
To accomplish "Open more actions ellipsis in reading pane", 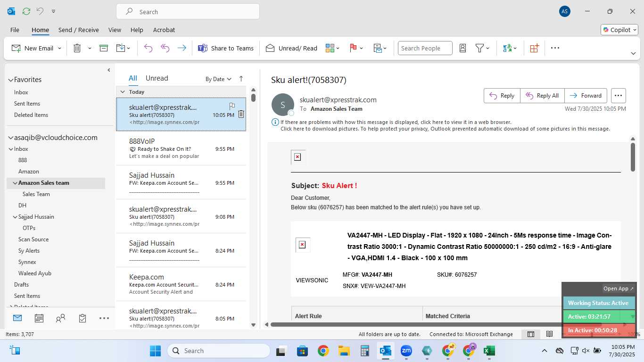I will [x=619, y=96].
